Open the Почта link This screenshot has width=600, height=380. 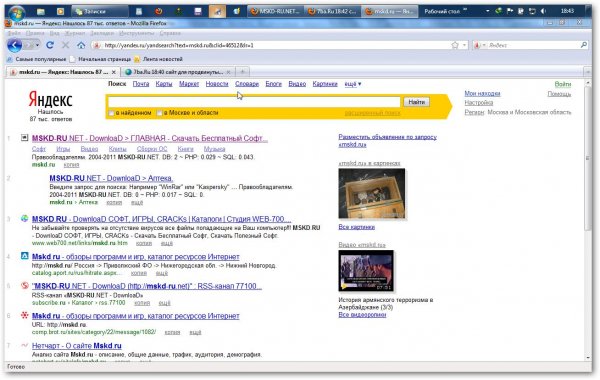(141, 84)
